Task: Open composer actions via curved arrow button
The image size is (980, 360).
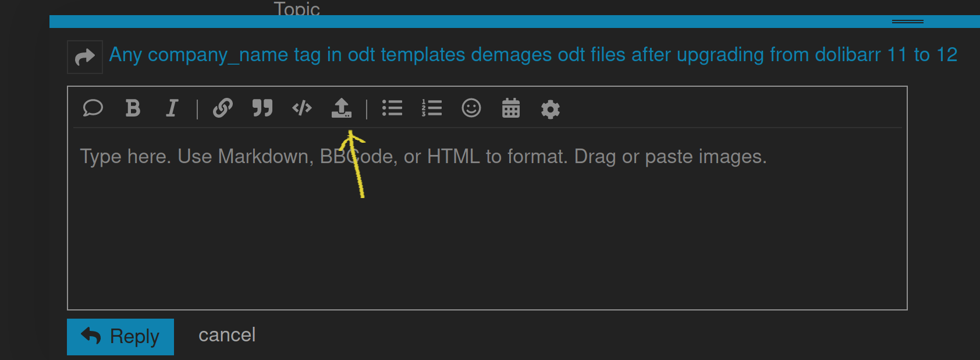Action: pos(85,57)
